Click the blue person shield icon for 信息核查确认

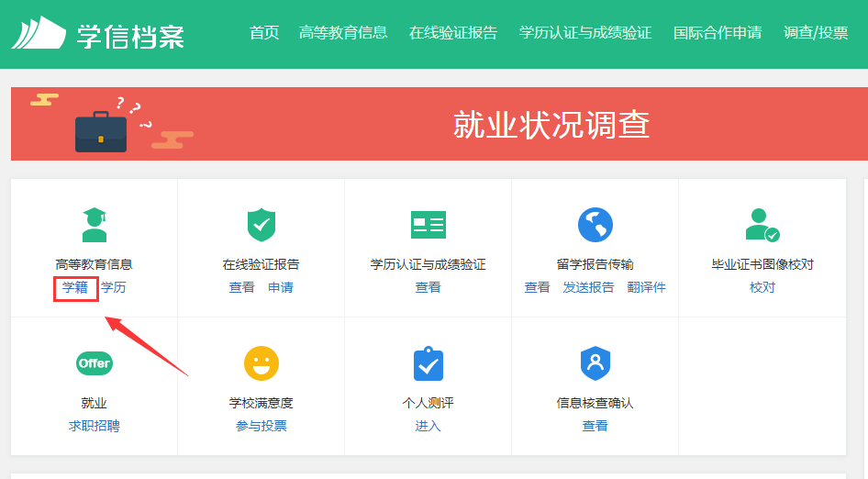595,363
